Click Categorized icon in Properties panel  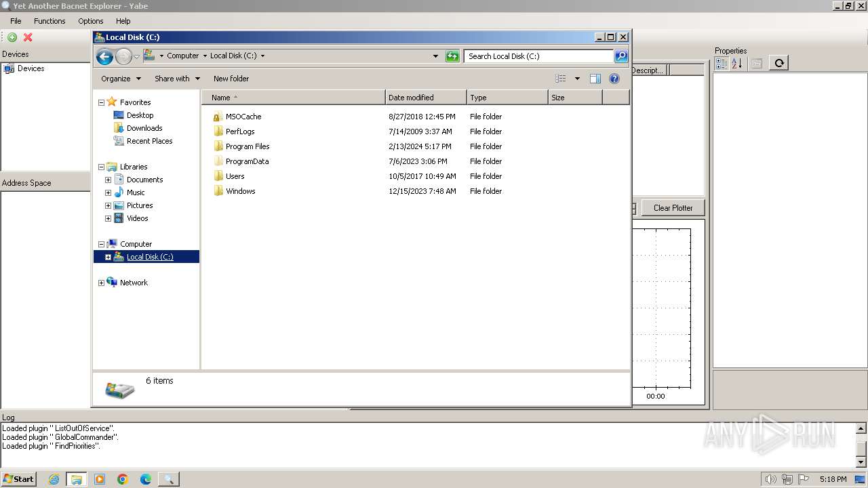722,63
